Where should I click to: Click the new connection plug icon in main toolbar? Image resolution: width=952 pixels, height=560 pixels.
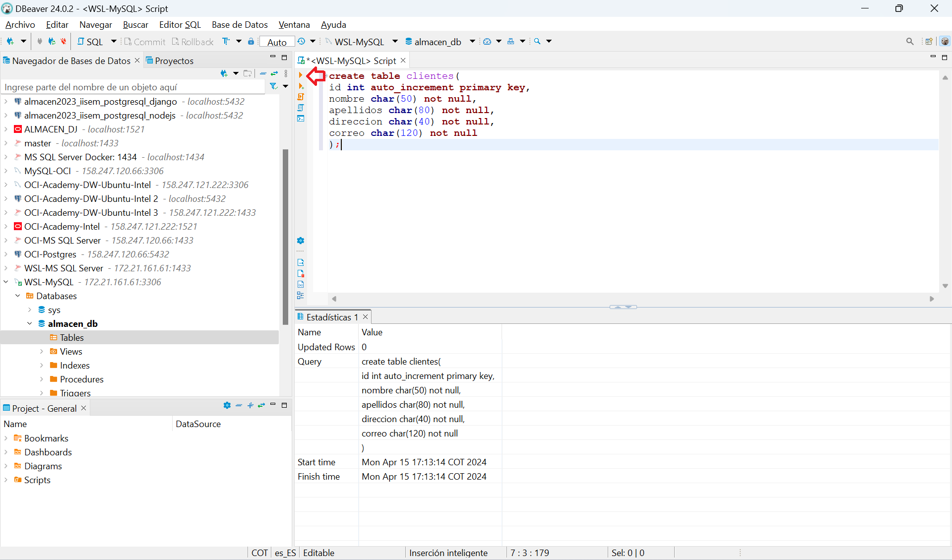(10, 42)
